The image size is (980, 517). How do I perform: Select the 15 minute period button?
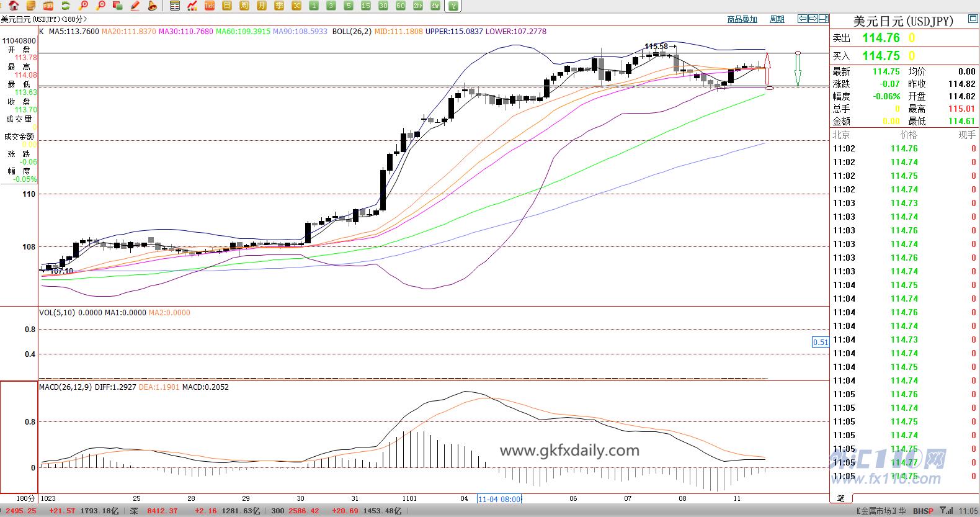tap(366, 6)
